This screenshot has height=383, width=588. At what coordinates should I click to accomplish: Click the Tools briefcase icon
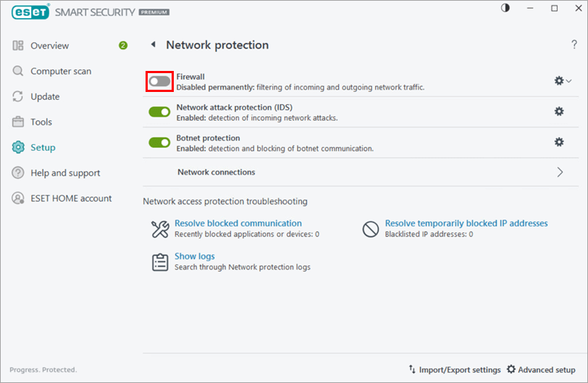(x=17, y=122)
